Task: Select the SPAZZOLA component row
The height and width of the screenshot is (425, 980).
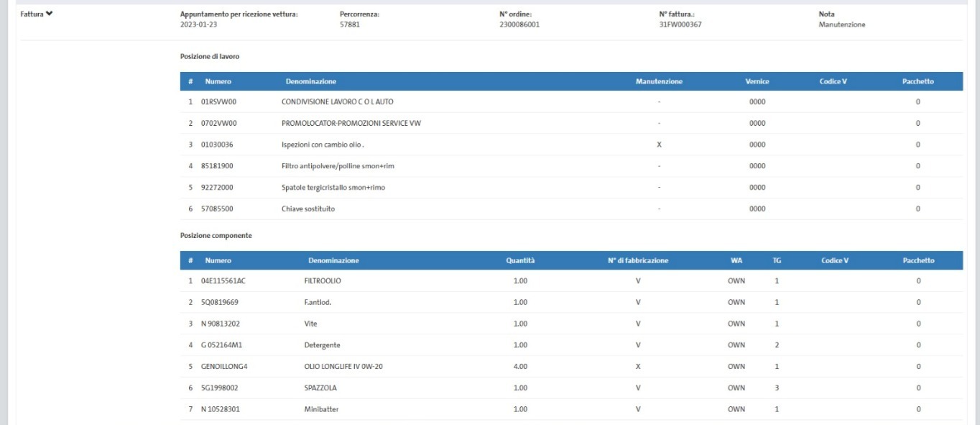Action: click(x=320, y=388)
